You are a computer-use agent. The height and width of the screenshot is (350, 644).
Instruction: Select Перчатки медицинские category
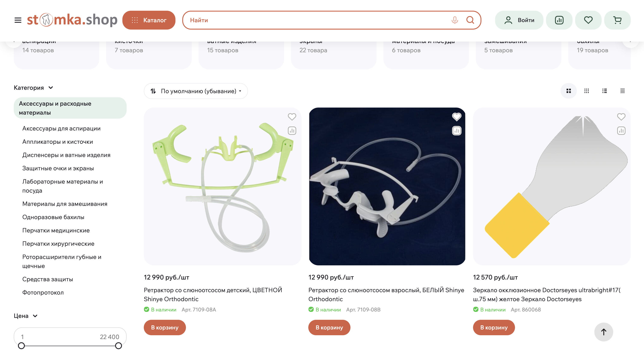coord(56,230)
